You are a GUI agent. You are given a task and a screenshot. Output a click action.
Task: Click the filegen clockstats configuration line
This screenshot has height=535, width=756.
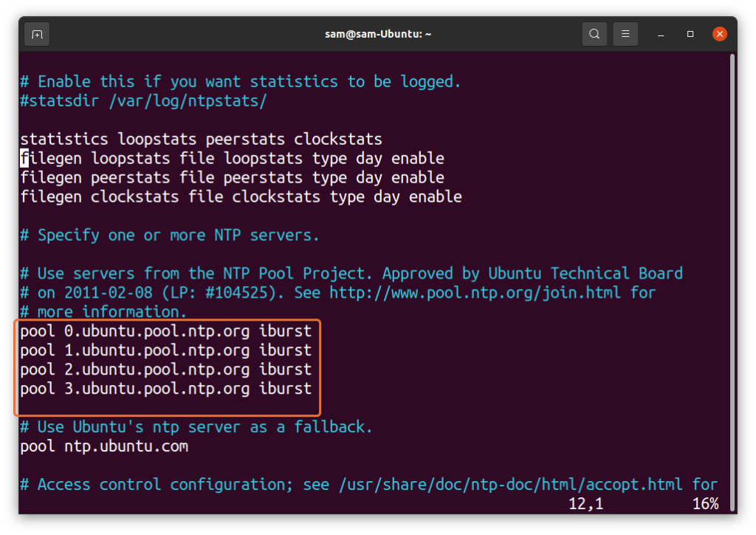[x=241, y=197]
